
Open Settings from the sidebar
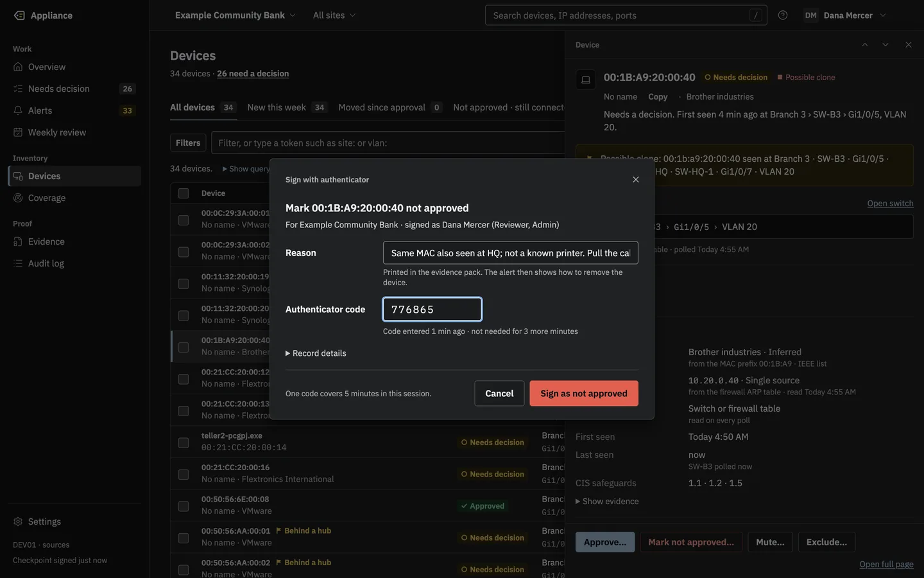[74, 521]
